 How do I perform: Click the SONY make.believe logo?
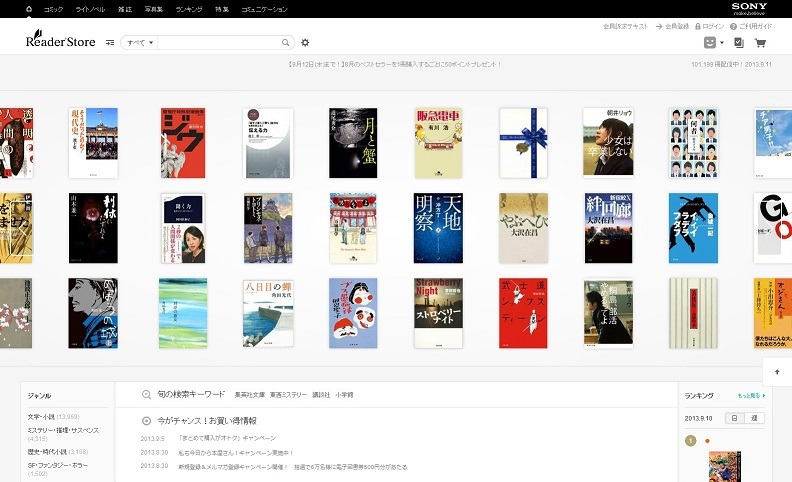(x=749, y=8)
